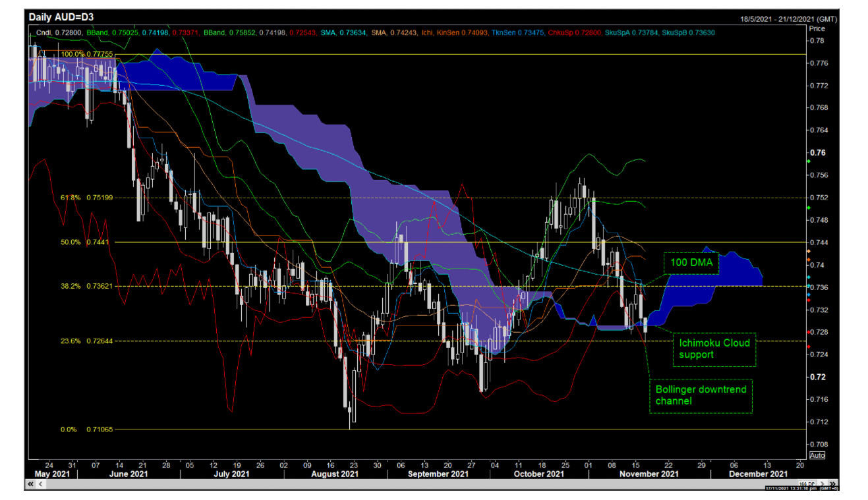Select the Bollinger downtrend channel annotation
The height and width of the screenshot is (500, 868).
pos(700,395)
